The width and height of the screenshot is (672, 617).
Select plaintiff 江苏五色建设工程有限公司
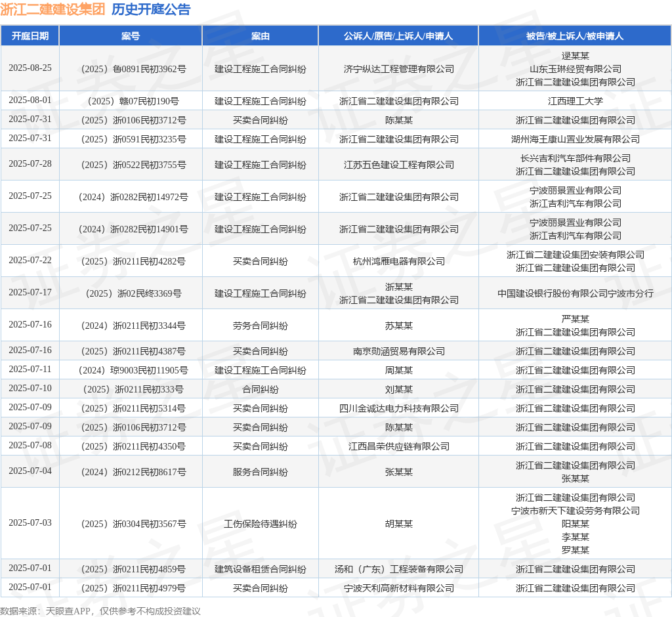point(398,165)
